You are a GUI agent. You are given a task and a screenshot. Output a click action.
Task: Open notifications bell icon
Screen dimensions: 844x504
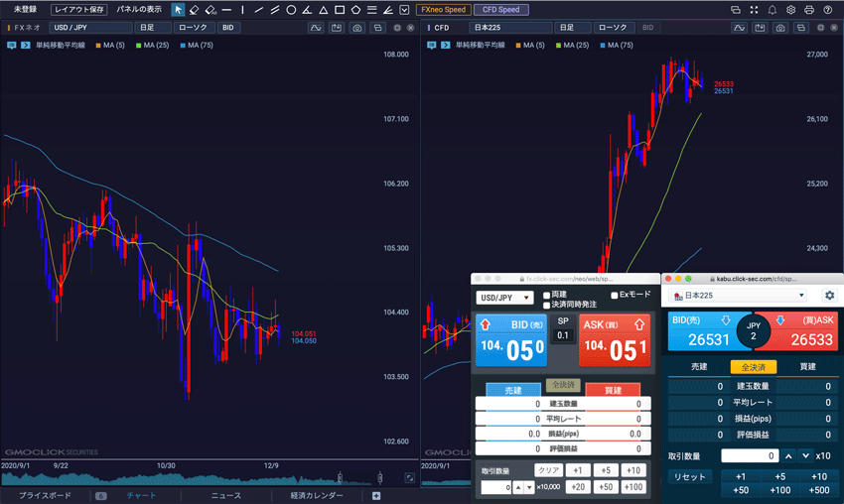point(773,10)
